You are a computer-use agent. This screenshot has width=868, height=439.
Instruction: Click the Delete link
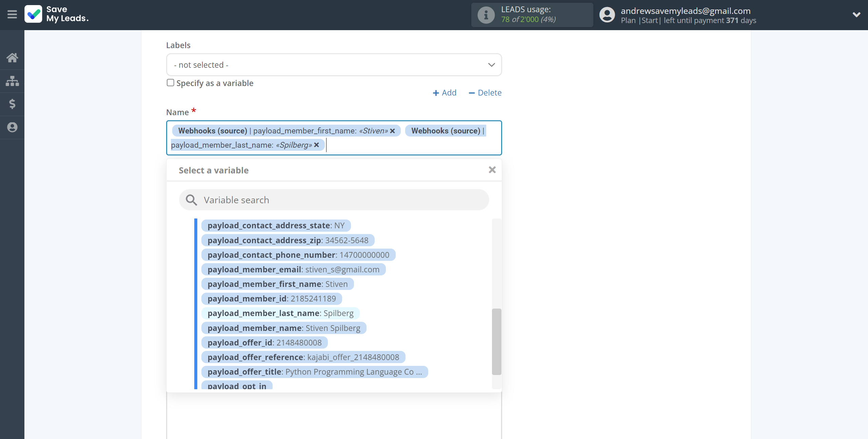(485, 93)
